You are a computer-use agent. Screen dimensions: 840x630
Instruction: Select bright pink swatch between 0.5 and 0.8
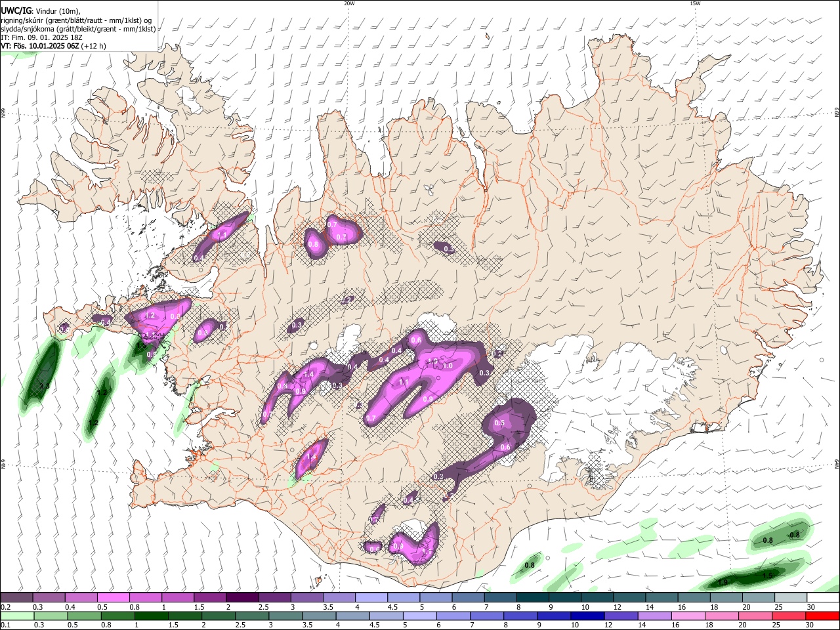[x=113, y=597]
